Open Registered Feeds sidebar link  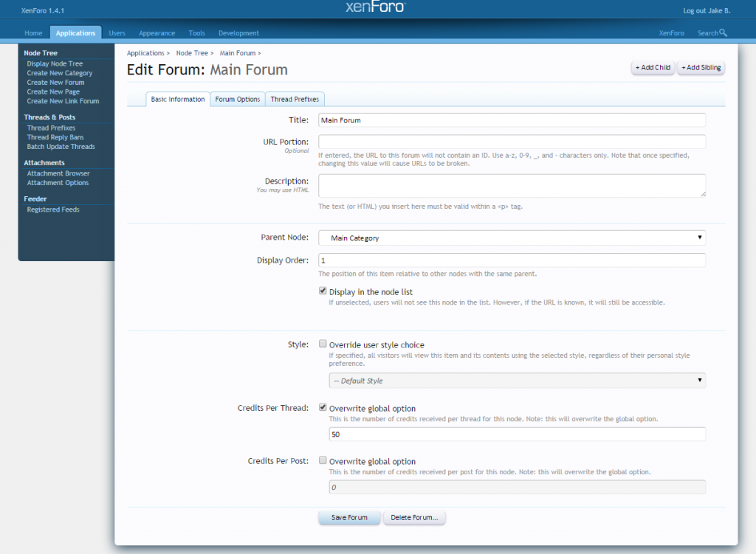53,210
